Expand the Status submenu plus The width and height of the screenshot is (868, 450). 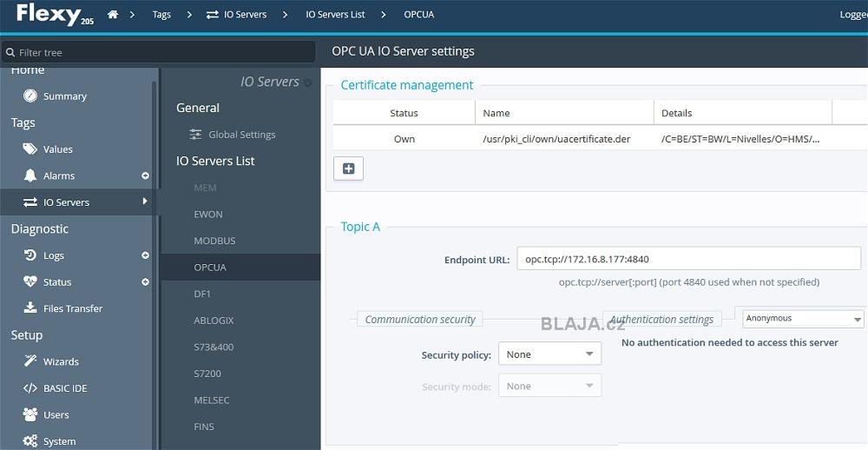(145, 281)
